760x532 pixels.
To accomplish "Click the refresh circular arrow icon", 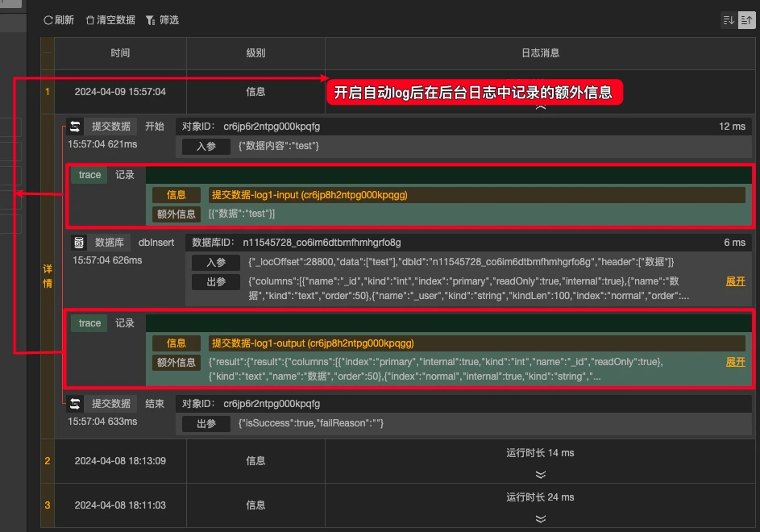I will point(48,20).
